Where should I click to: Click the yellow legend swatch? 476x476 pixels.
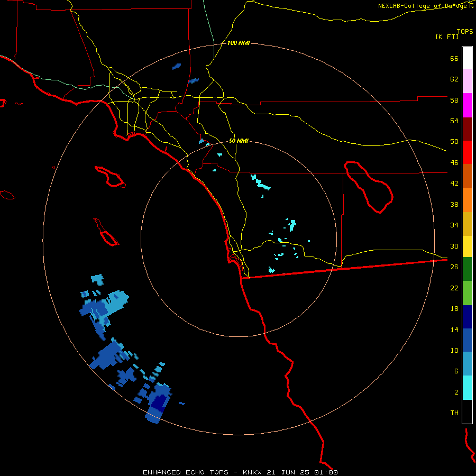[x=467, y=246]
